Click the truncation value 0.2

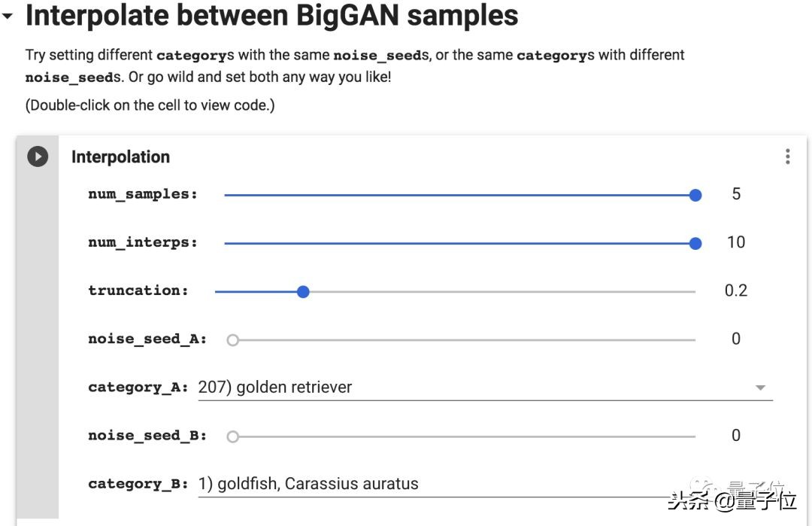[x=736, y=290]
